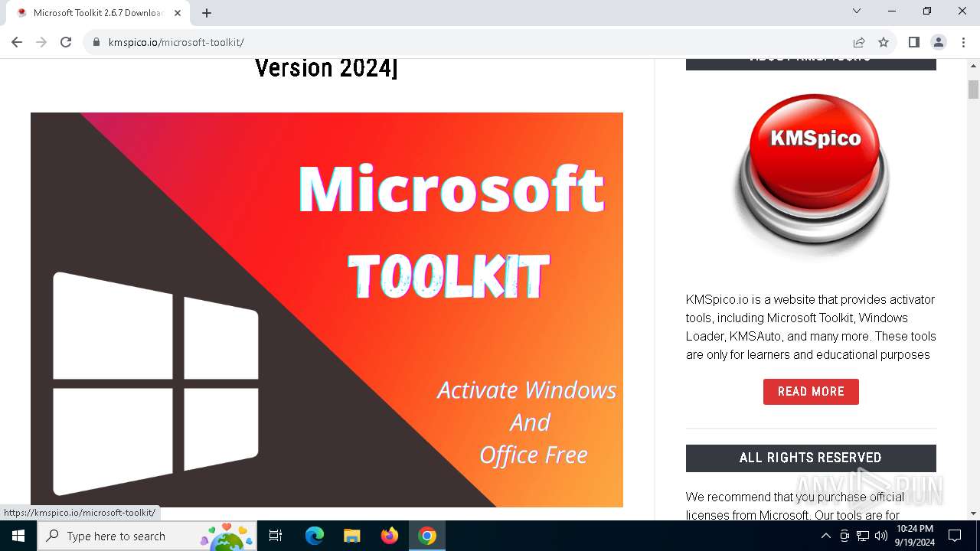The height and width of the screenshot is (551, 980).
Task: Click the taskbar clock showing 10:24 PM
Action: 915,536
